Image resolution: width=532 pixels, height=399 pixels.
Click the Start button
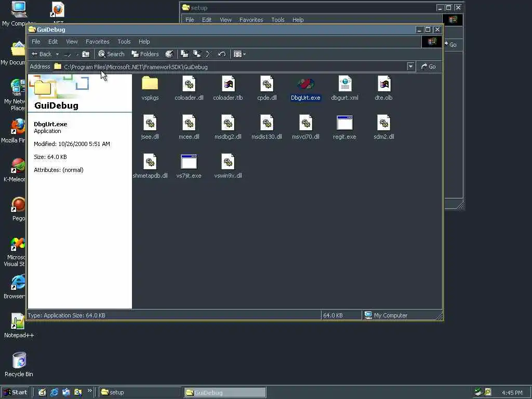coord(16,392)
